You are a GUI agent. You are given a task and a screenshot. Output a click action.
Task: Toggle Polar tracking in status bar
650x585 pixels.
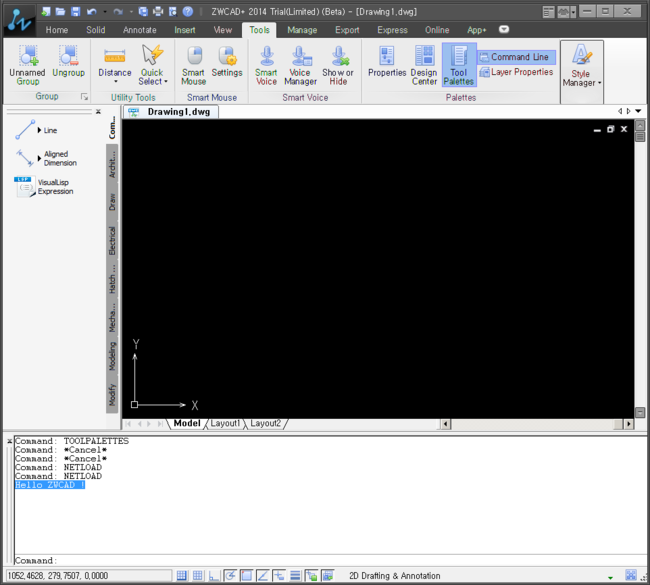(230, 575)
